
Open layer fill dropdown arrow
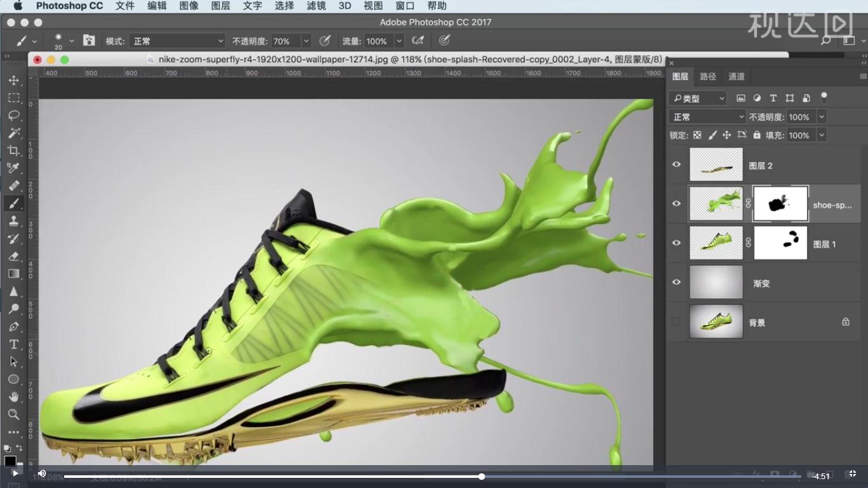pyautogui.click(x=822, y=135)
